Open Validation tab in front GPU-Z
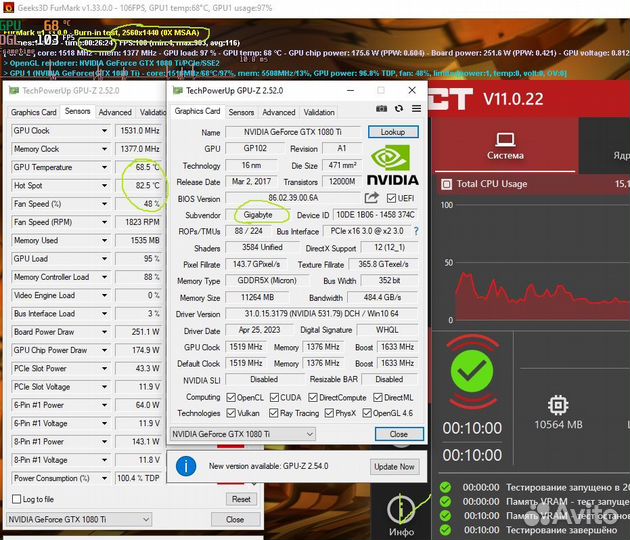 pos(319,112)
